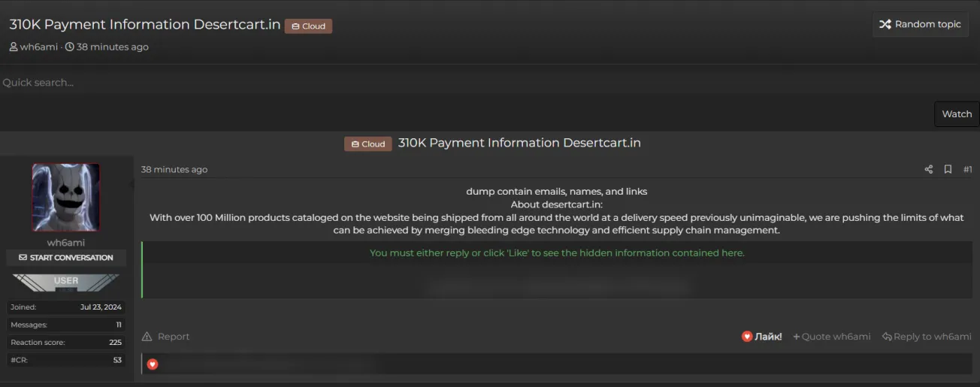Open author wh6ami link under thread title
The height and width of the screenshot is (387, 980).
tap(38, 47)
